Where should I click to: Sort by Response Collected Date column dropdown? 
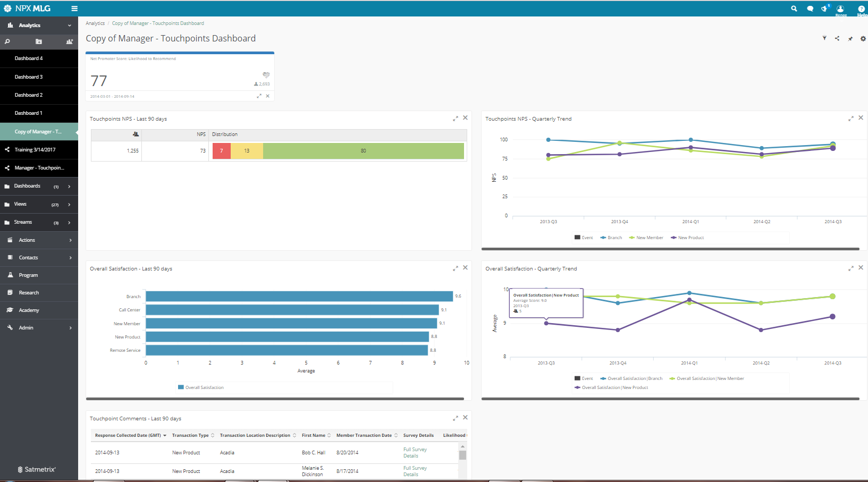pyautogui.click(x=165, y=436)
